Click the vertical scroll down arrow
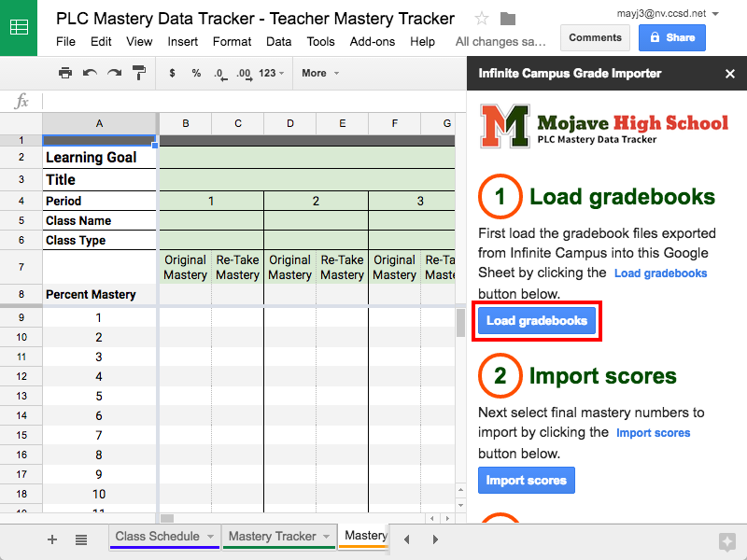747x560 pixels. [x=460, y=505]
